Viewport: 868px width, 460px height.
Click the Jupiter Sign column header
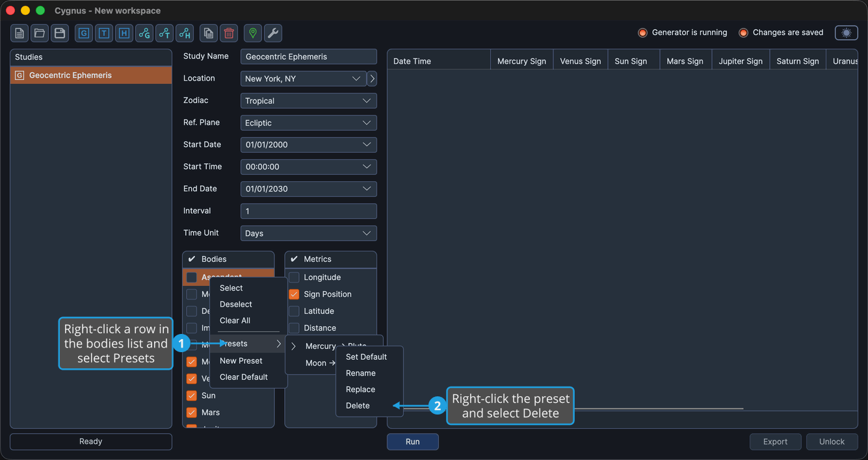[741, 61]
